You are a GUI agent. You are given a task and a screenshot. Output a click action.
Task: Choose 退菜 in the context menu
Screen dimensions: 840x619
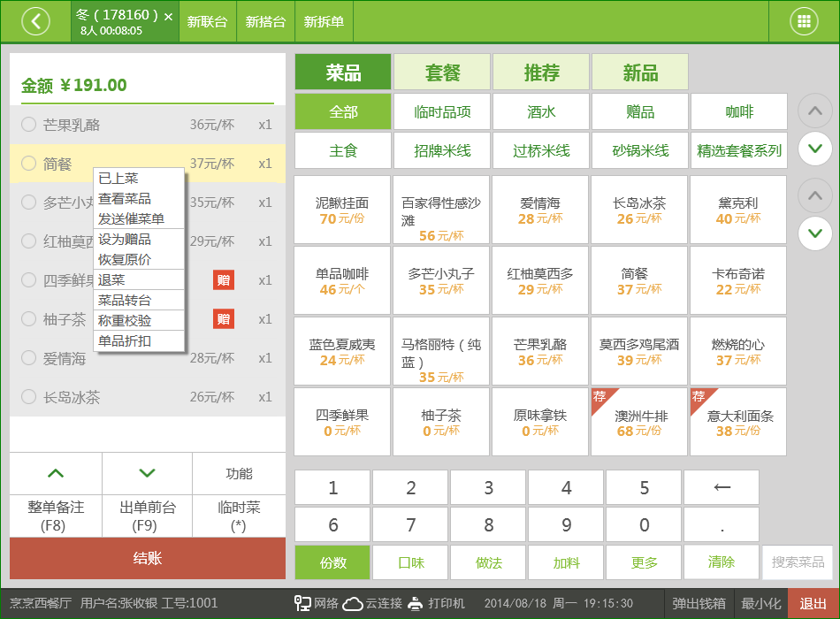click(139, 279)
